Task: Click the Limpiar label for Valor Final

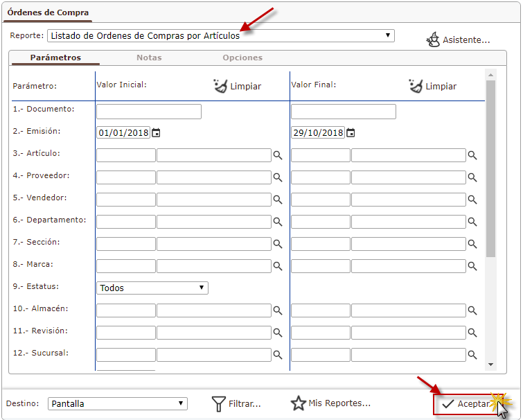Action: pyautogui.click(x=441, y=87)
